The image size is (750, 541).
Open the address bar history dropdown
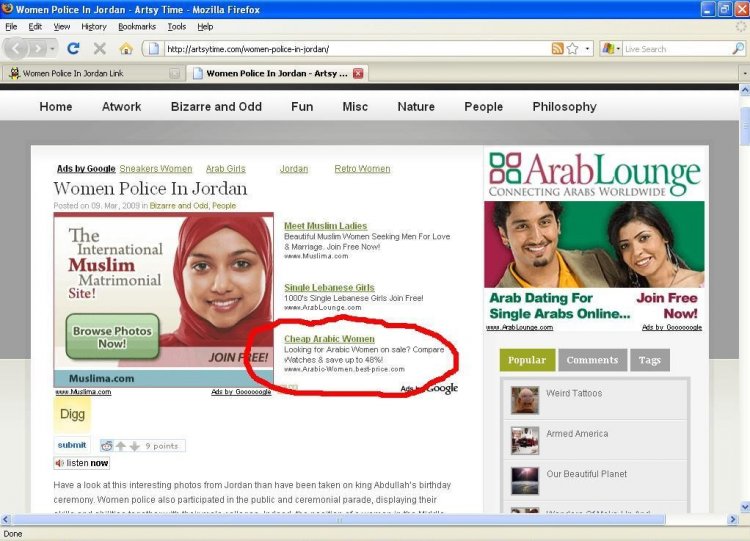click(x=587, y=49)
